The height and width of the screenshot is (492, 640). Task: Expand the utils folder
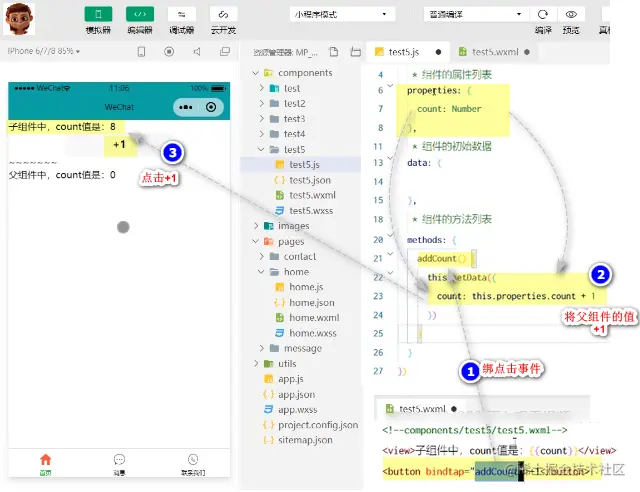tap(256, 363)
